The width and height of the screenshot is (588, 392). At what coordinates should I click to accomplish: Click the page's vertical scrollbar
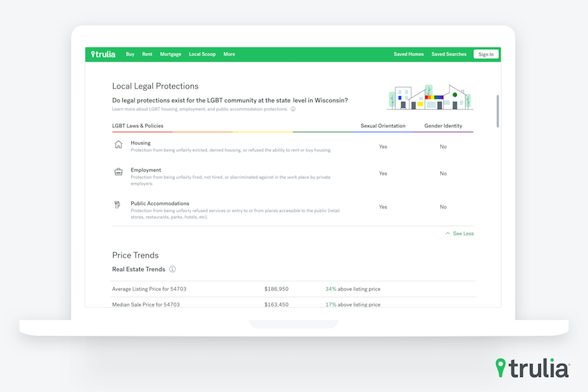click(x=498, y=111)
